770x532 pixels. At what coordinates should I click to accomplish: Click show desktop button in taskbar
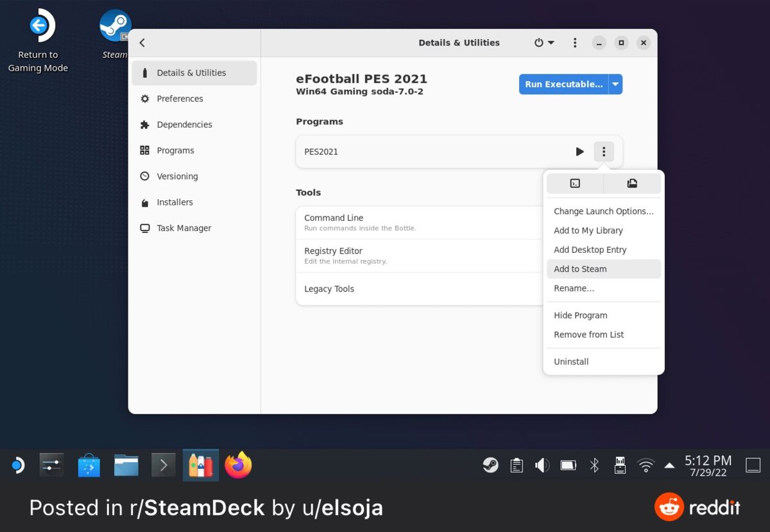tap(753, 465)
